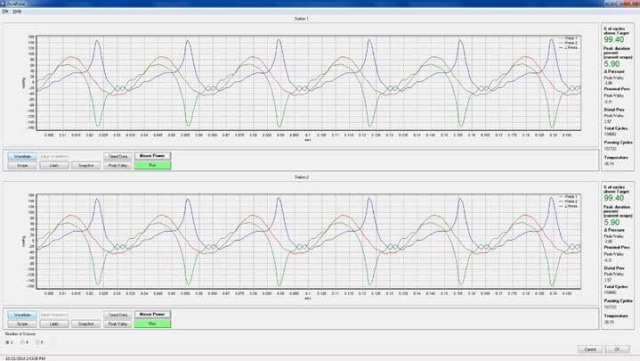The width and height of the screenshot is (640, 361).
Task: Click the Station 1 chart legend
Action: 568,43
